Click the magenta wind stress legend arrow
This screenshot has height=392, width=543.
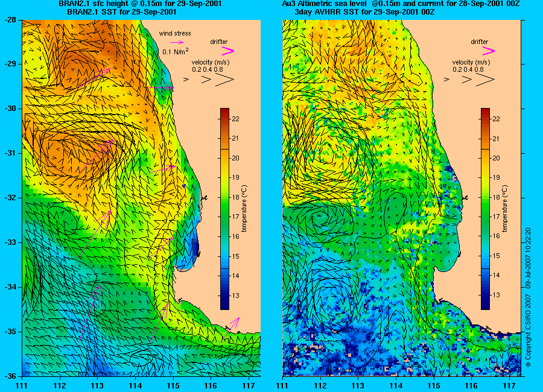click(x=177, y=42)
